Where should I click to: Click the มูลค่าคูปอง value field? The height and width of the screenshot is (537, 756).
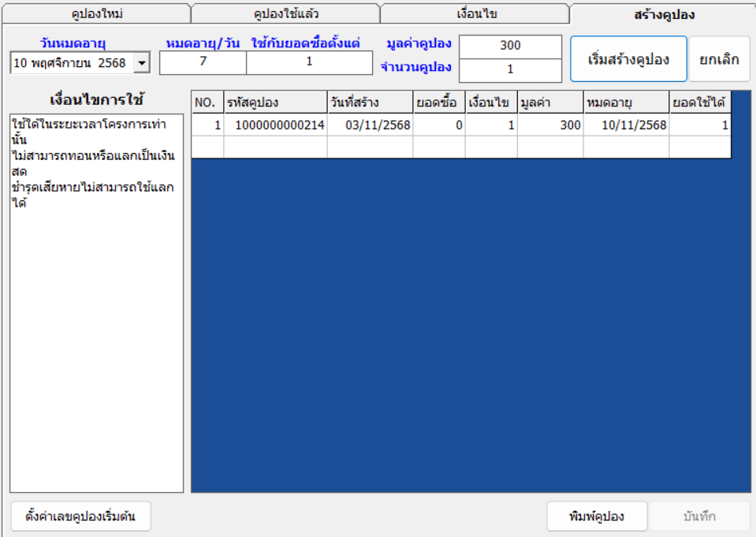click(510, 46)
